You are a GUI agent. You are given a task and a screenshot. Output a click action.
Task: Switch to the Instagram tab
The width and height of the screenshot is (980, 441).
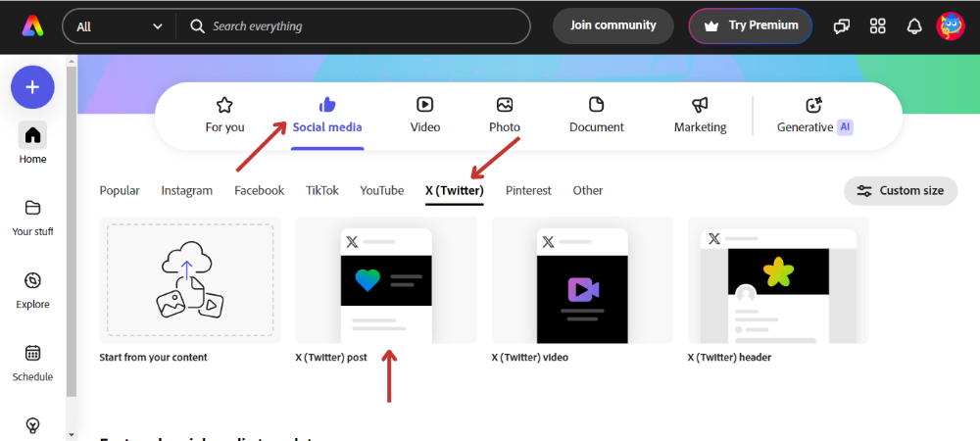click(187, 190)
